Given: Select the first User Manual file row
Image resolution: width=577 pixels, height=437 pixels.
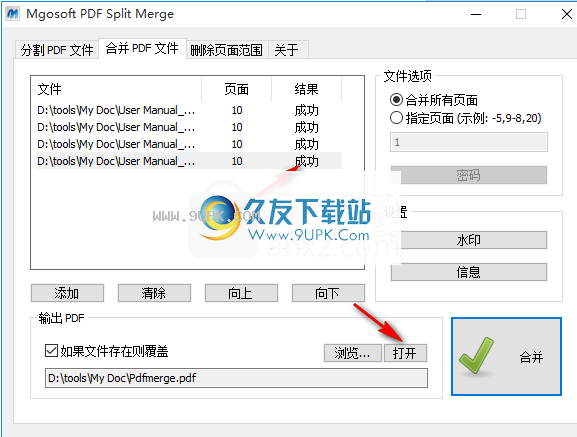Looking at the screenshot, I should coord(189,110).
